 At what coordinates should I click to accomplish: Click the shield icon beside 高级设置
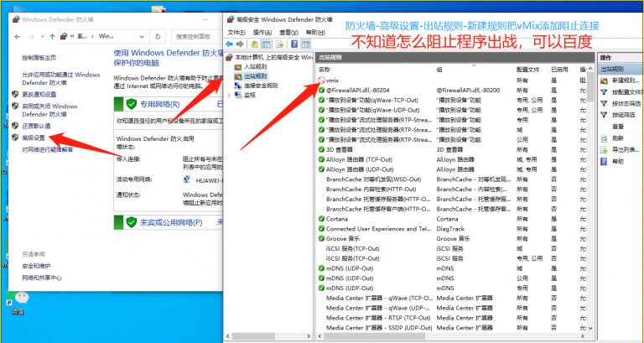[x=15, y=138]
